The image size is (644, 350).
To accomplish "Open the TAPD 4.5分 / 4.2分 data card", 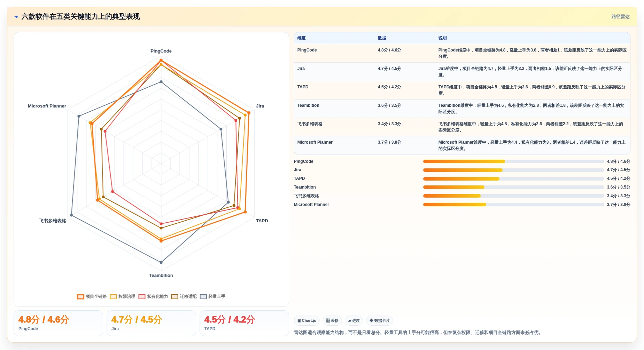I will click(x=244, y=323).
